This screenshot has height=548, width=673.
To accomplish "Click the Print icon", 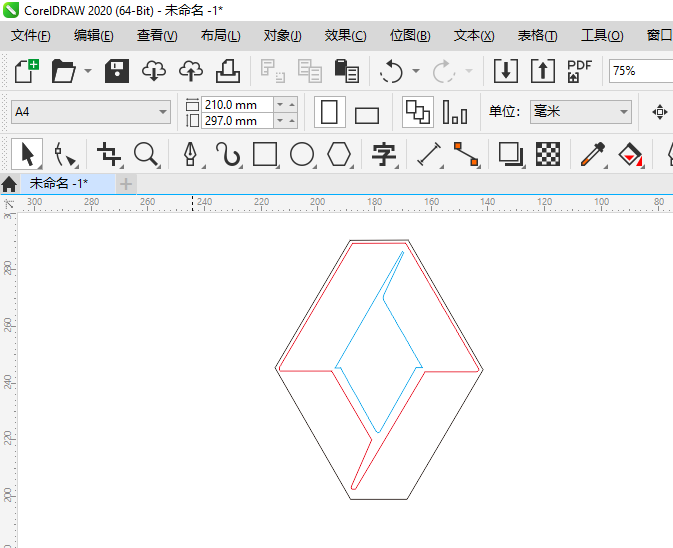I will coord(227,71).
